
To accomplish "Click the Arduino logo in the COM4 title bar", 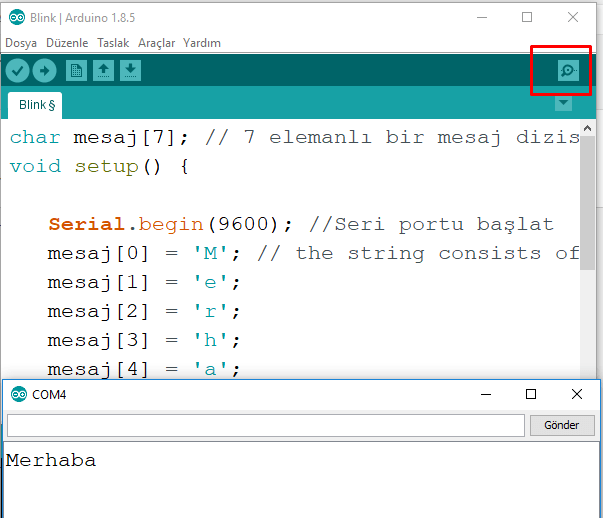I will coord(19,395).
